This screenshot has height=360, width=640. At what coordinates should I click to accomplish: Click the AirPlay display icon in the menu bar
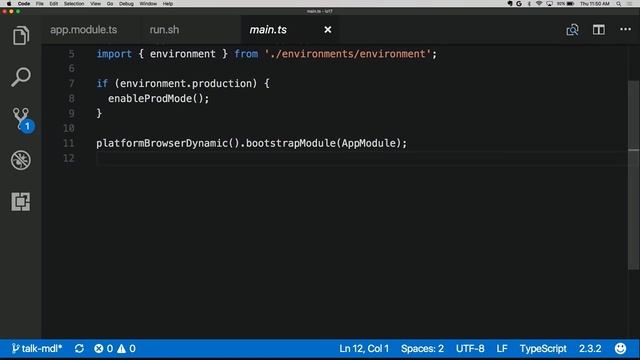pyautogui.click(x=549, y=4)
